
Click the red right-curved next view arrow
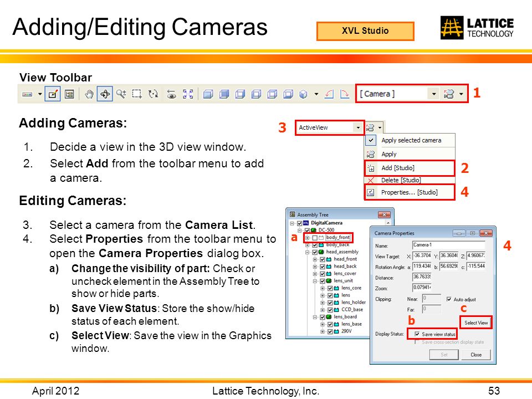tap(345, 94)
